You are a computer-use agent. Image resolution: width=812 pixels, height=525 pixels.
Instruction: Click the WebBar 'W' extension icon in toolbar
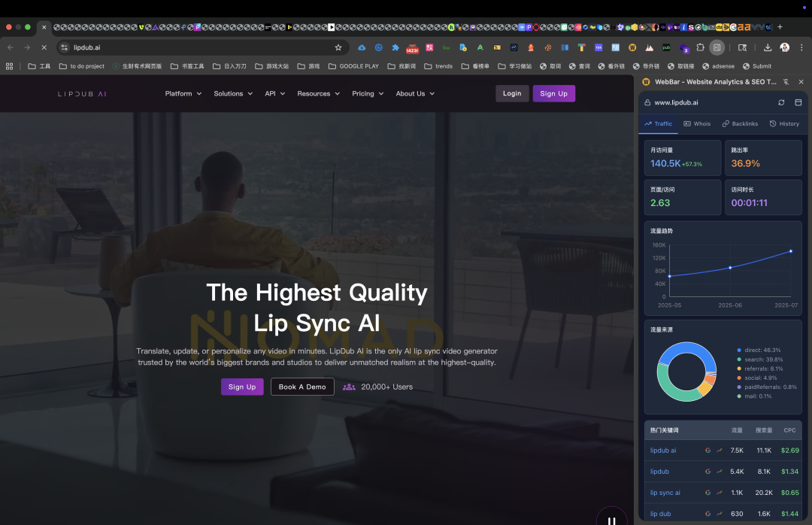coord(632,47)
